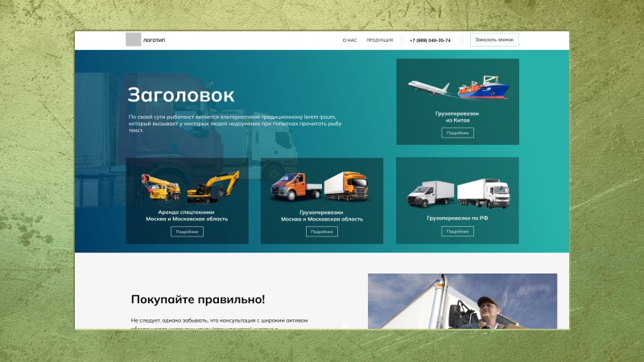Click the 'Грузоперевозки по РФ' card title
The height and width of the screenshot is (362, 644).
coord(457,218)
